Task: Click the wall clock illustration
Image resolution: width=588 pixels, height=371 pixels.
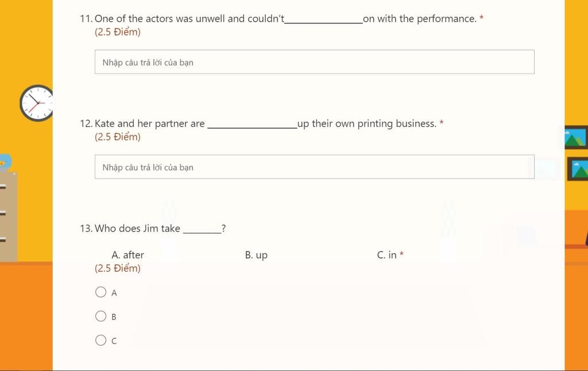Action: (36, 103)
